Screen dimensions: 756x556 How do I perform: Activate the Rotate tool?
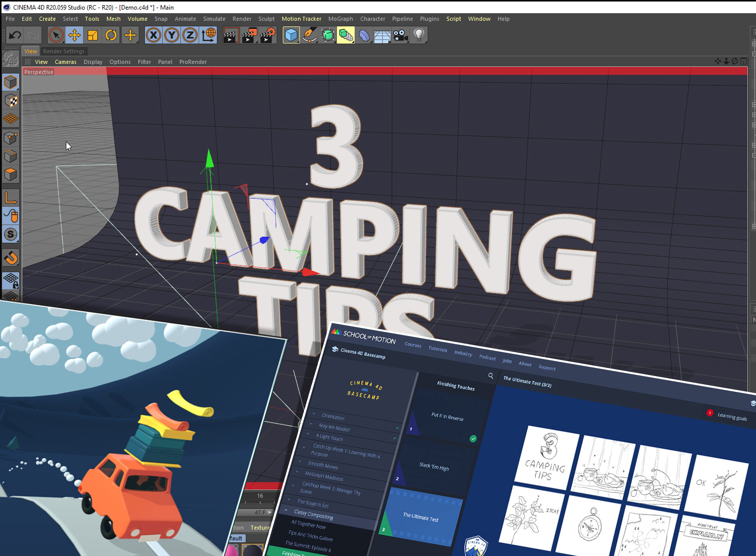coord(111,35)
